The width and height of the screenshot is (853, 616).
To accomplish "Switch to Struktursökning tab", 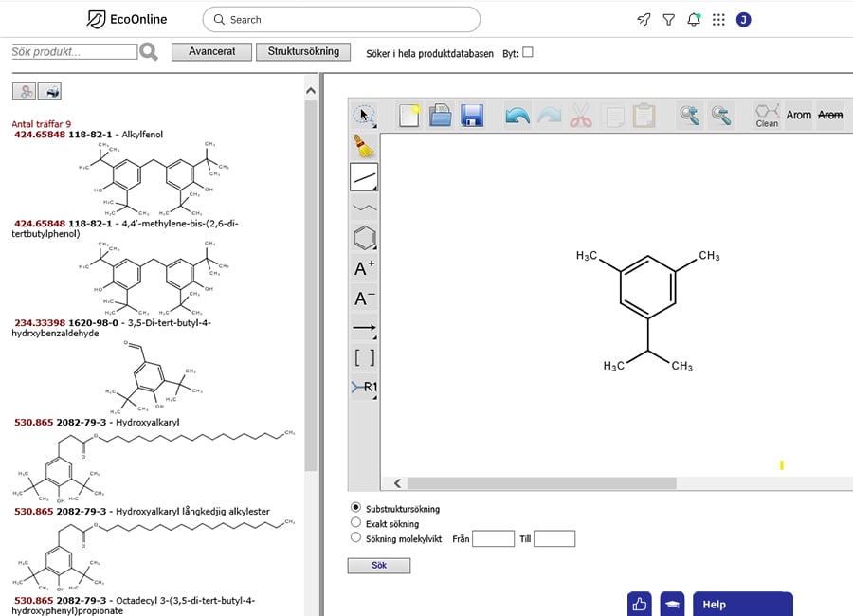I will pyautogui.click(x=303, y=52).
